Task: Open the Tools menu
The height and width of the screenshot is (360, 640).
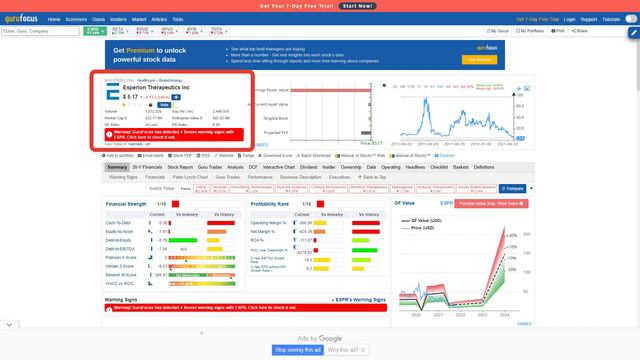Action: 178,19
